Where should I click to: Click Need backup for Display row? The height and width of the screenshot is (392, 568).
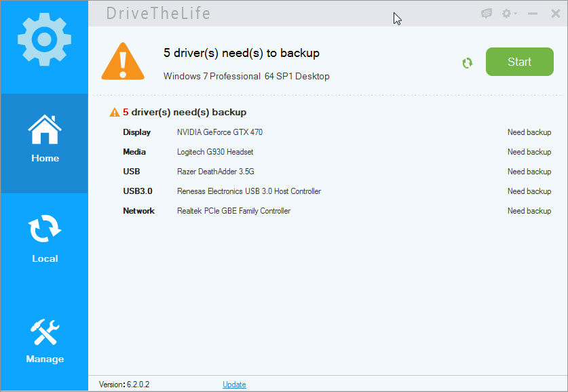click(x=529, y=132)
